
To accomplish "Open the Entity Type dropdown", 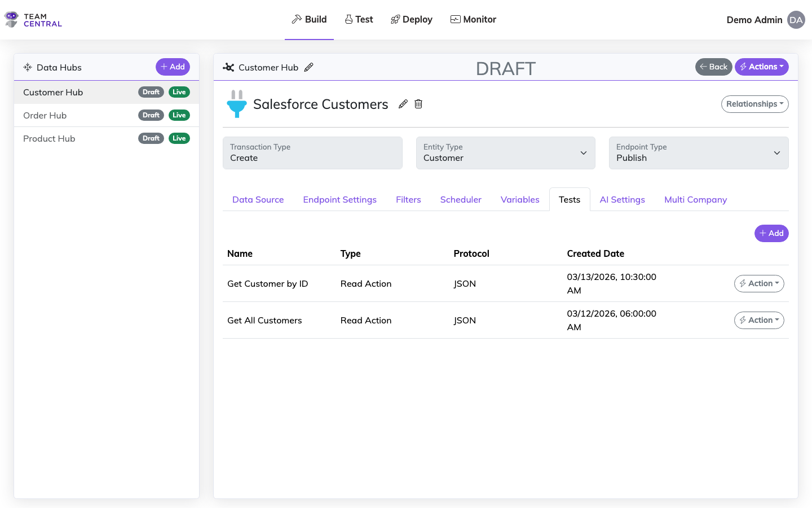I will point(584,153).
